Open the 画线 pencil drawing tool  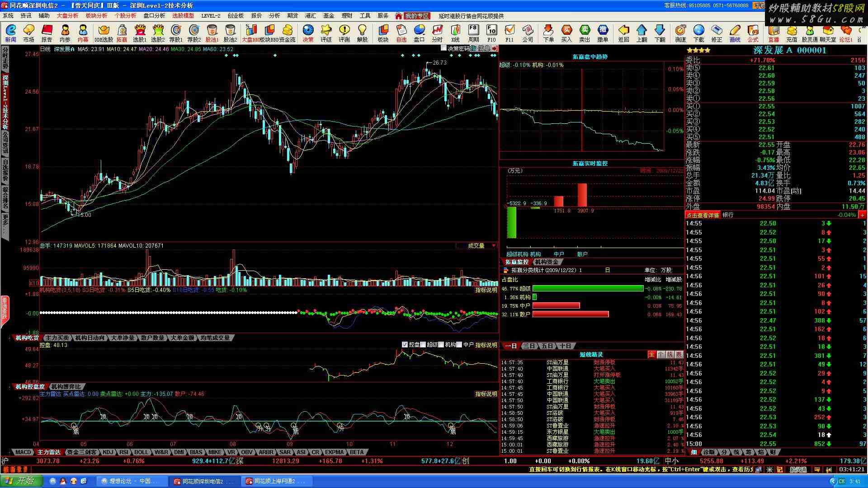735,33
